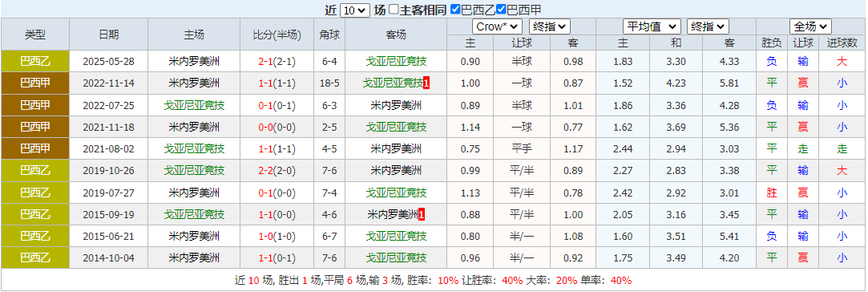Image resolution: width=868 pixels, height=292 pixels.
Task: Open 米内罗美洲 home team on 2025-05-28 row
Action: point(194,62)
